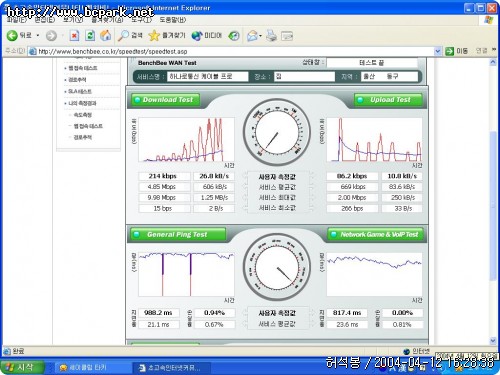Click the ping latency value 988.2 ms
This screenshot has height=375, width=500.
159,313
